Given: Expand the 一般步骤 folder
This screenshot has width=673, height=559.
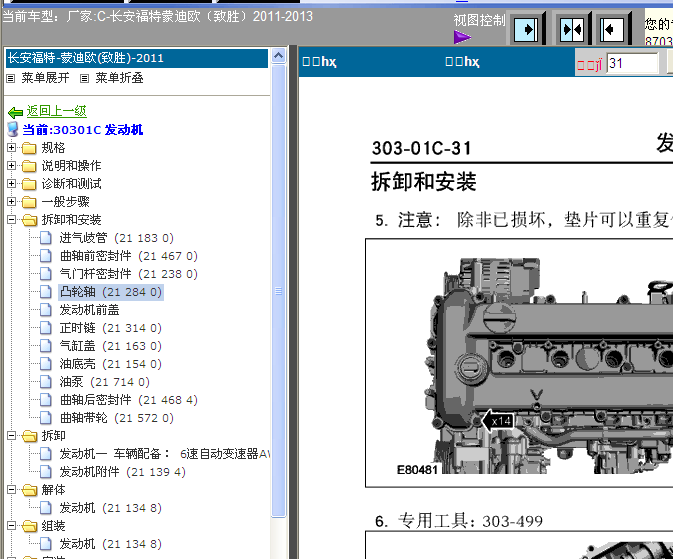Looking at the screenshot, I should click(x=12, y=202).
